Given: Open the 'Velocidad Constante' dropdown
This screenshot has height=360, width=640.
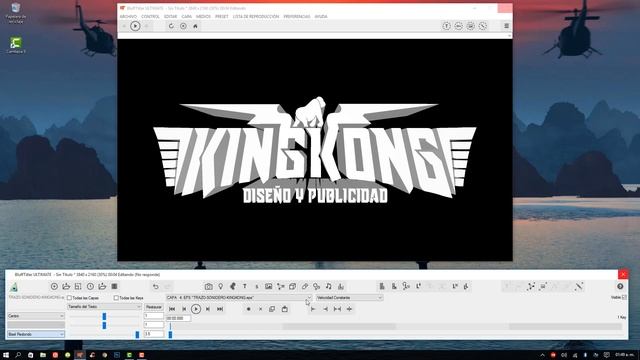Looking at the screenshot, I should 349,298.
